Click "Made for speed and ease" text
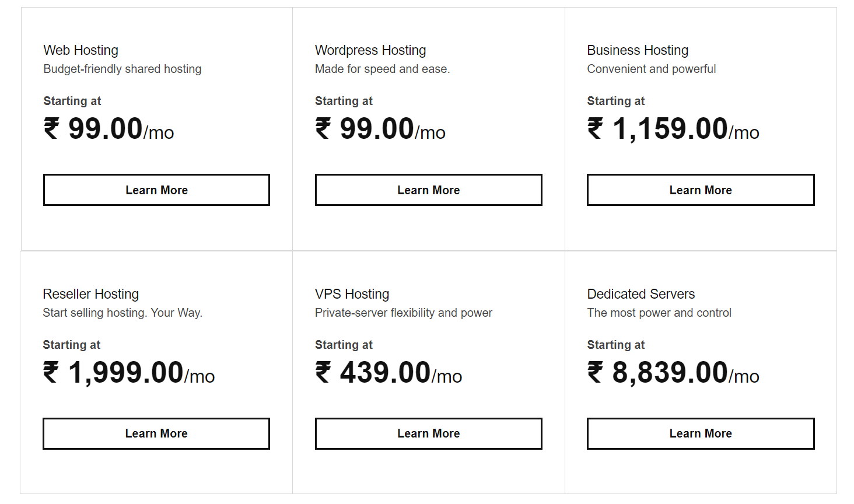Viewport: 854px width, 504px height. tap(382, 69)
